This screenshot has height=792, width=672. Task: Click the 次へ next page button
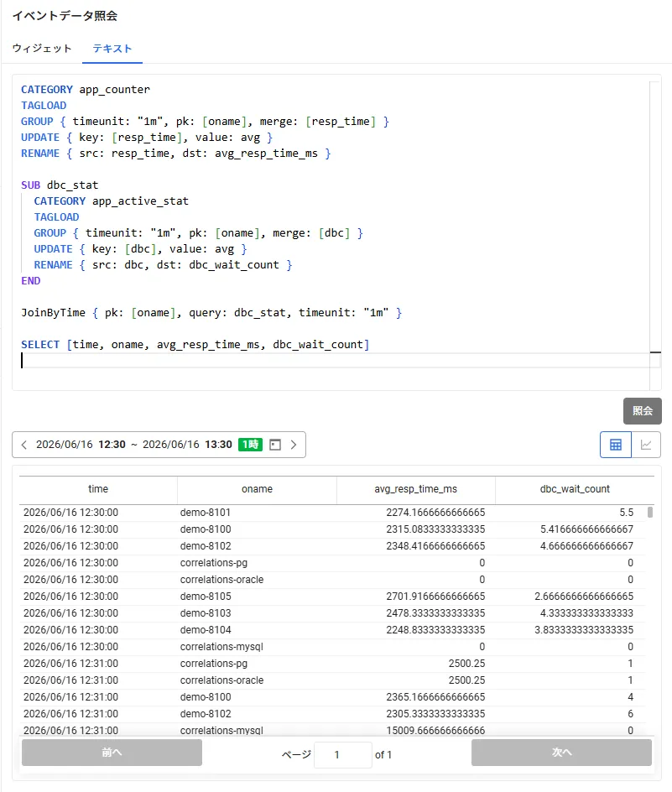[x=561, y=753]
